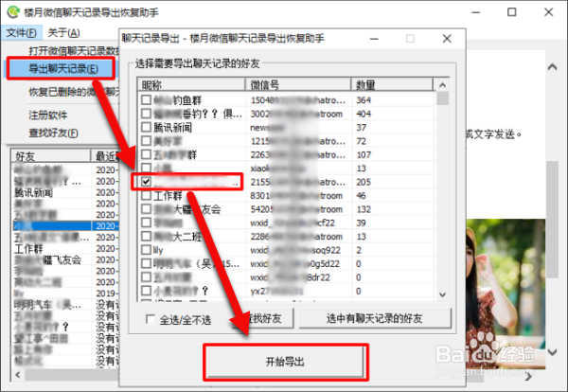The image size is (568, 392).
Task: Choose 打开微信聊天记录 menu entry
Action: point(74,51)
